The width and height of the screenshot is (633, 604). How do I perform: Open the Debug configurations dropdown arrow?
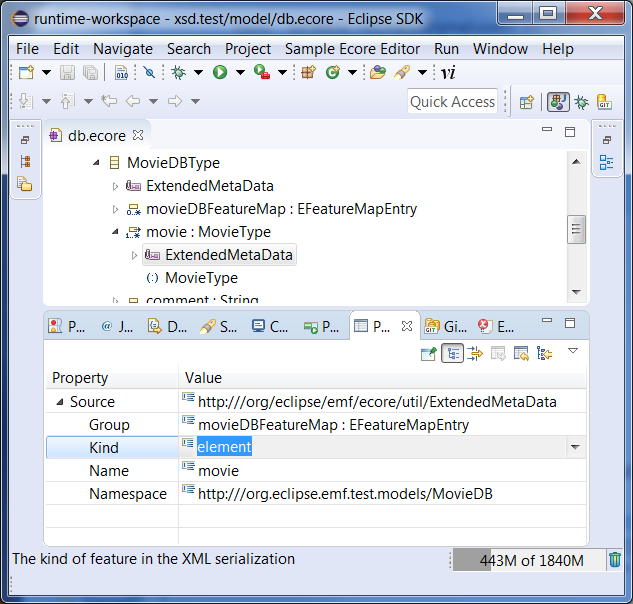click(198, 73)
